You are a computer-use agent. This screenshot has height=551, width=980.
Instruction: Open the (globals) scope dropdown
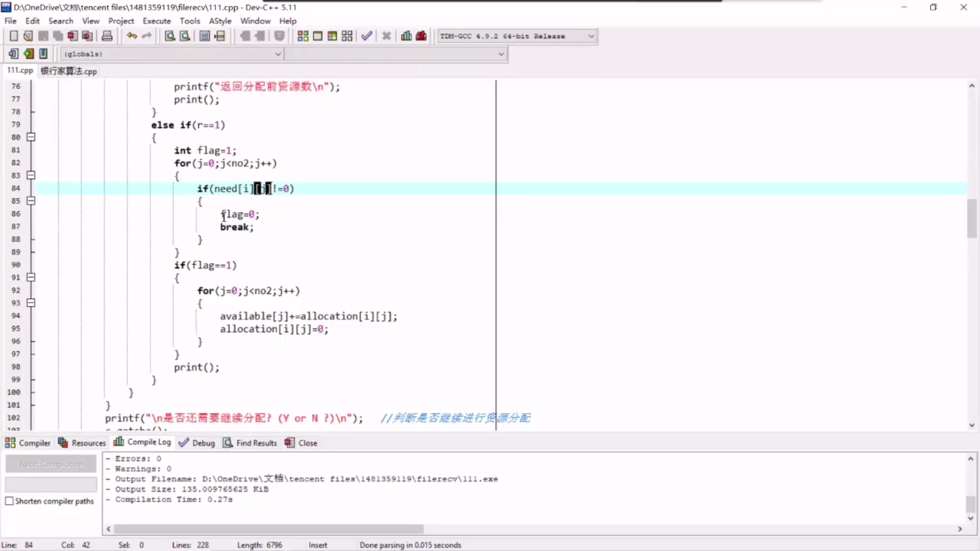pyautogui.click(x=278, y=54)
